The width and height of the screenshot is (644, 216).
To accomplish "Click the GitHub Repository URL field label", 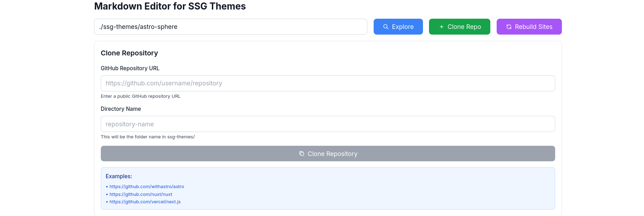I will 130,68.
